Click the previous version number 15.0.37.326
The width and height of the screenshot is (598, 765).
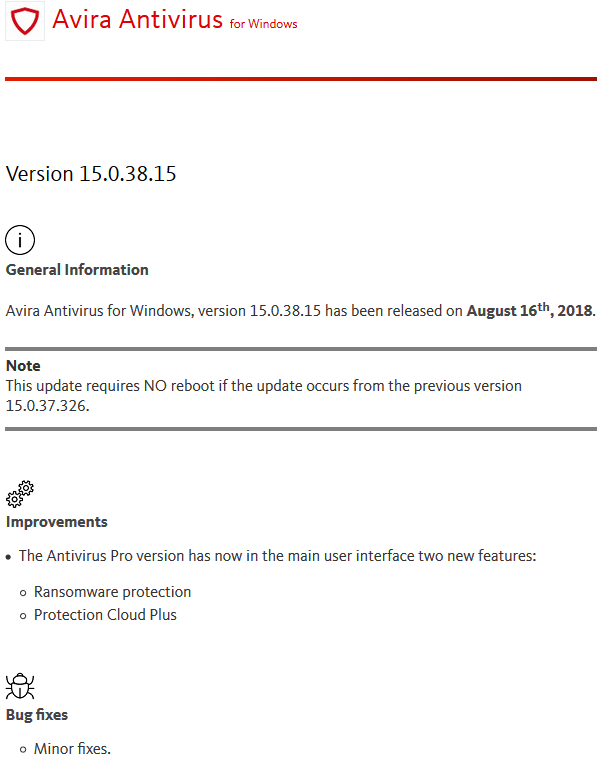point(46,406)
